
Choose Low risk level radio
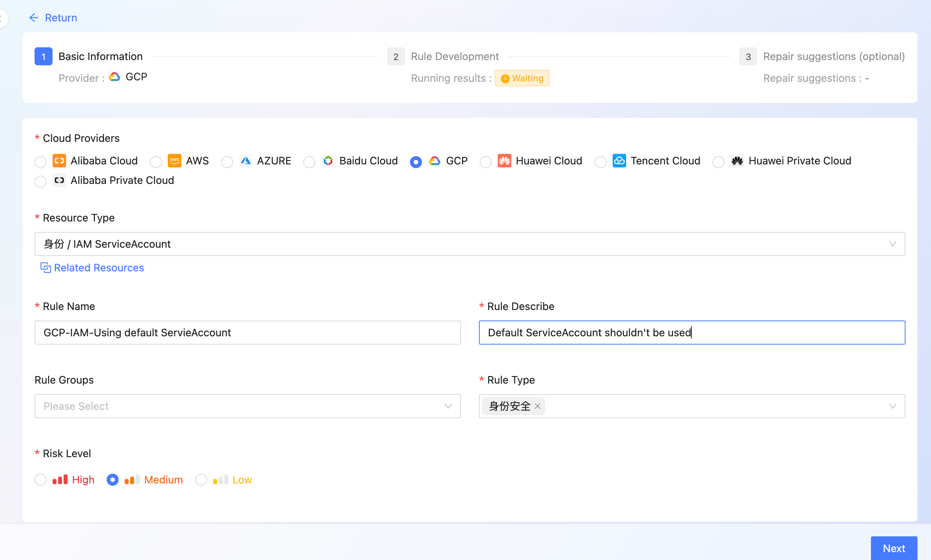pos(201,480)
